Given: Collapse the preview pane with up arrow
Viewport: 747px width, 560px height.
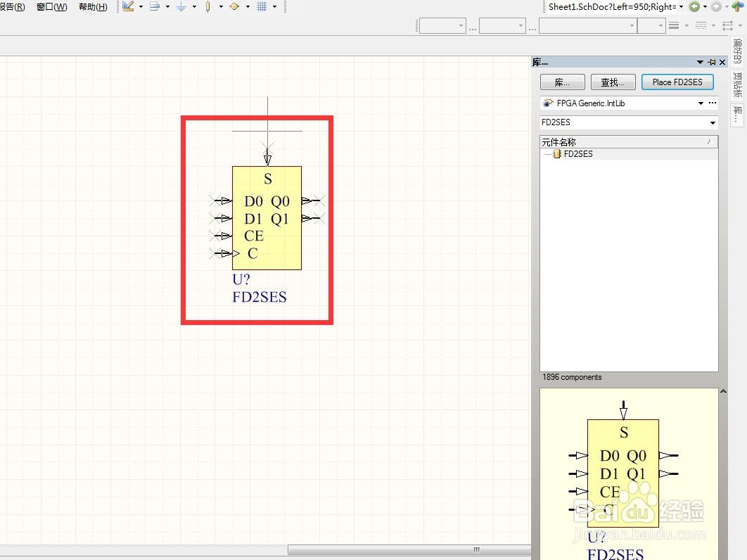Looking at the screenshot, I should [x=723, y=391].
